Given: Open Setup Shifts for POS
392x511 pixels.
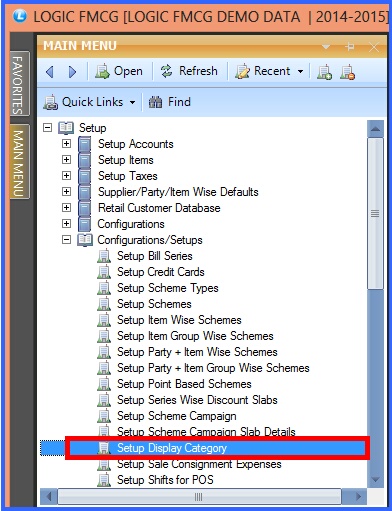Looking at the screenshot, I should [165, 480].
